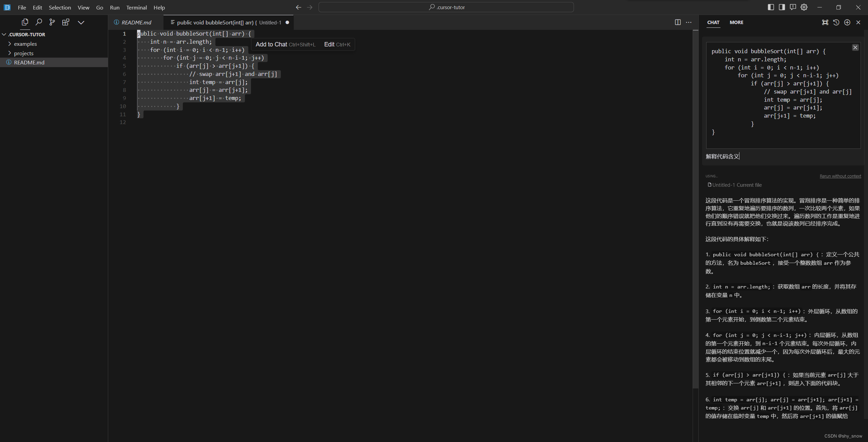
Task: Toggle the chat panel icon in title bar
Action: (x=793, y=7)
